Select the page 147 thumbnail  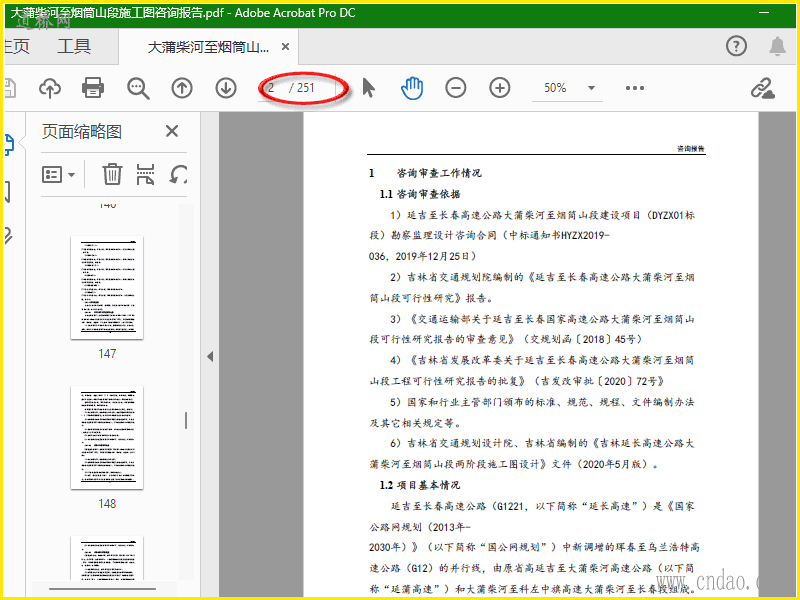[107, 288]
